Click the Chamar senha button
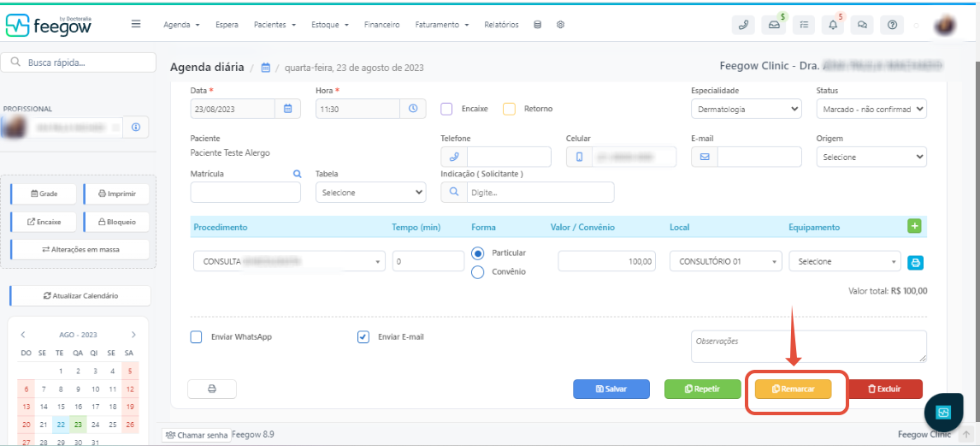This screenshot has height=446, width=980. 195,435
